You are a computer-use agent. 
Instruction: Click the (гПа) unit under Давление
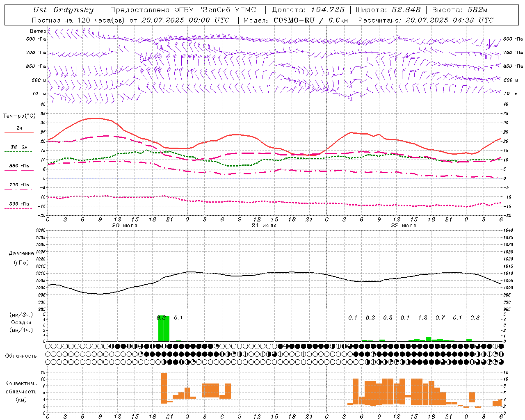click(x=21, y=262)
